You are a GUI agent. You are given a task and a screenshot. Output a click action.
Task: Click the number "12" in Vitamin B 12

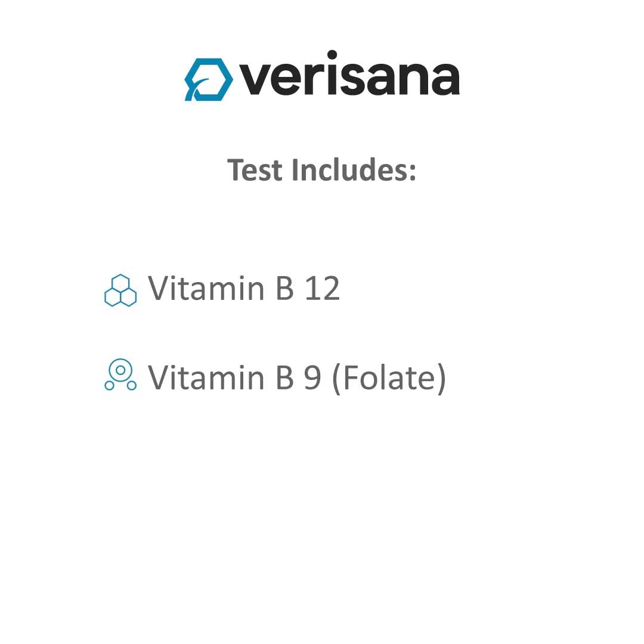(322, 289)
